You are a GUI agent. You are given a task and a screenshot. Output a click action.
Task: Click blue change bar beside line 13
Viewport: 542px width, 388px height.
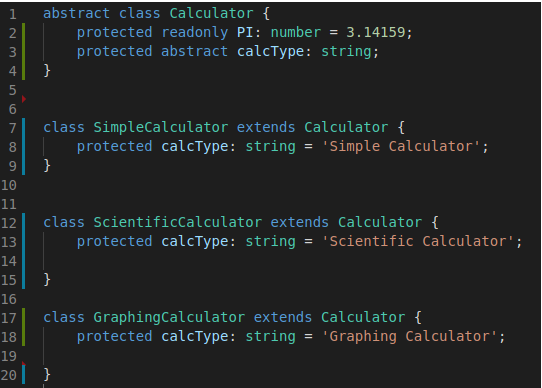[x=24, y=241]
